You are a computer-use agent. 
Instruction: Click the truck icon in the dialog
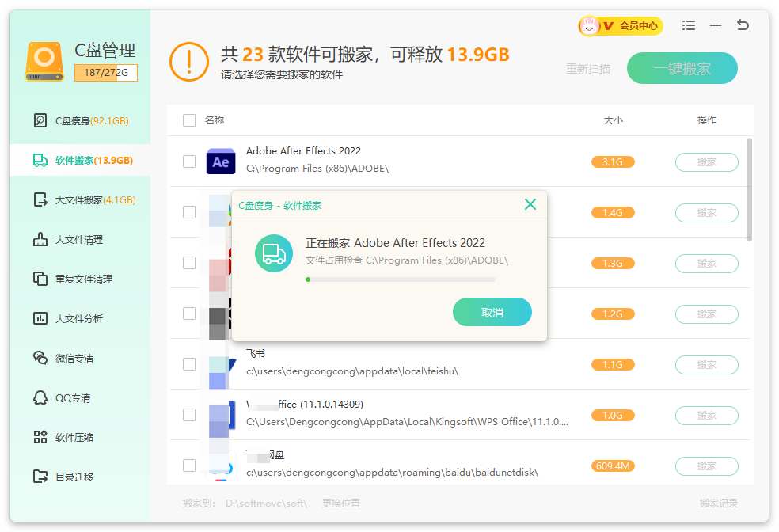coord(274,253)
